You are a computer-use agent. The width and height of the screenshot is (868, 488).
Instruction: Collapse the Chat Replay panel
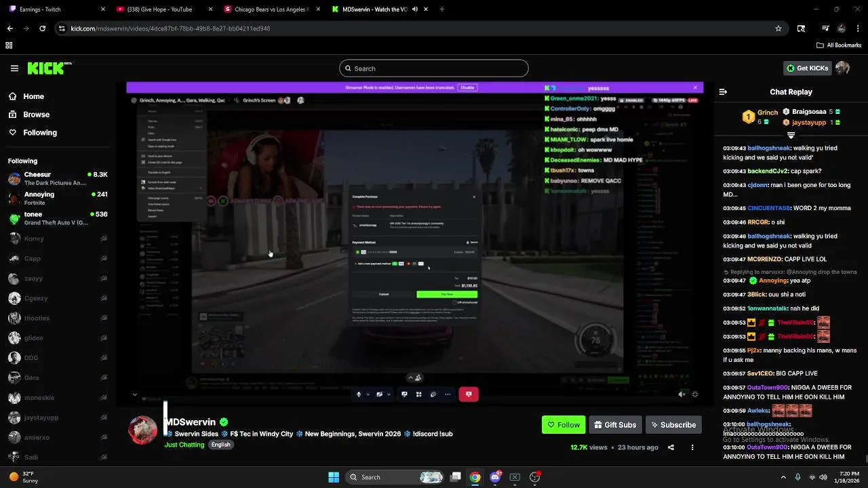coord(723,92)
